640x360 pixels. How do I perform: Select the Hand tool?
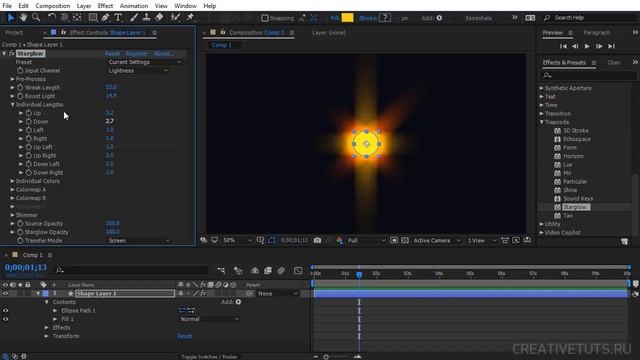[x=23, y=18]
